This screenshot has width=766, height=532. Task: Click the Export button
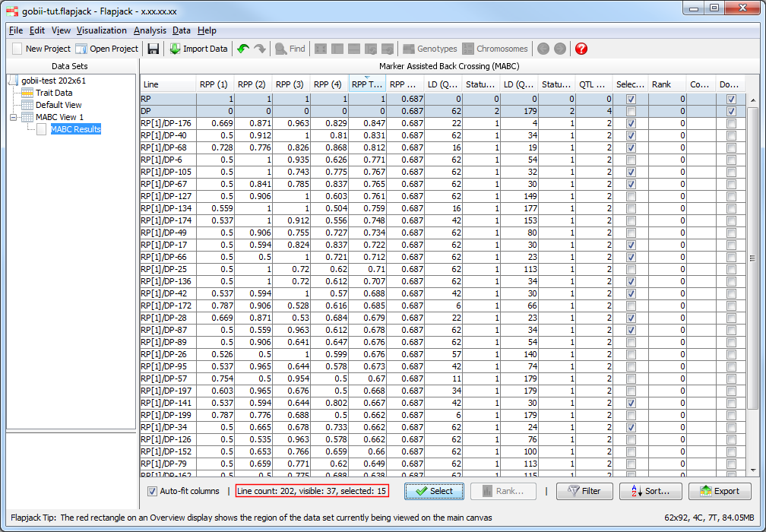(720, 492)
